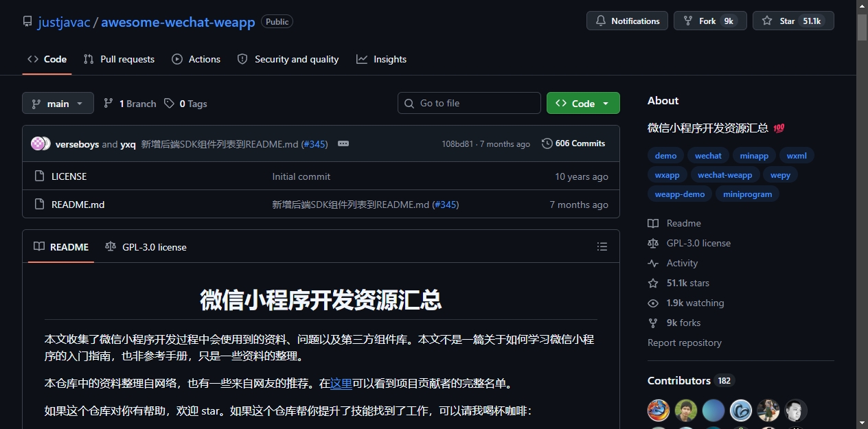
Task: View the 1.9k watching link
Action: pyautogui.click(x=686, y=303)
